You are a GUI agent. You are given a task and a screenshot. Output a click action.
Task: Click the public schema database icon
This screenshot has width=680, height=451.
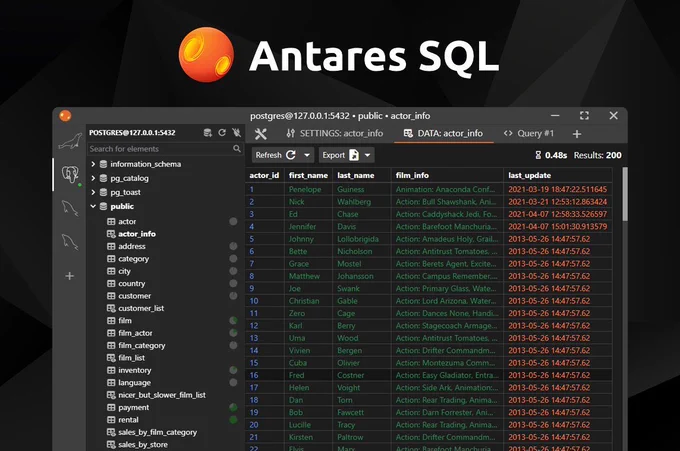[x=103, y=206]
